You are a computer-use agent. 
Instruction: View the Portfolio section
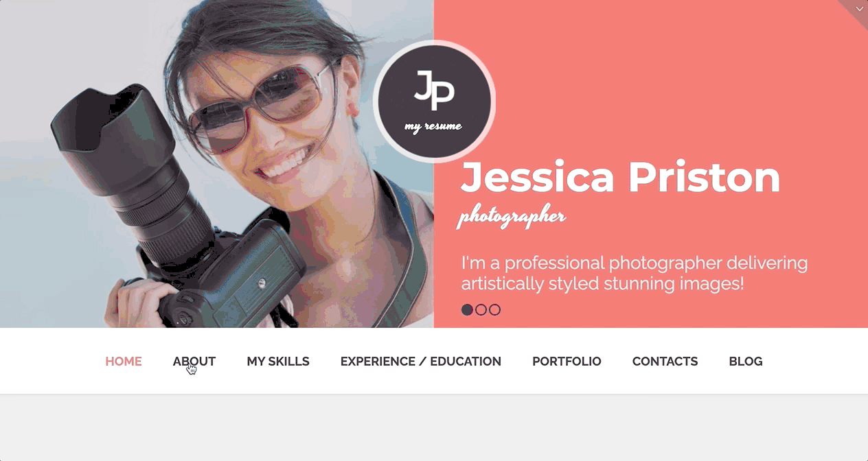point(567,362)
